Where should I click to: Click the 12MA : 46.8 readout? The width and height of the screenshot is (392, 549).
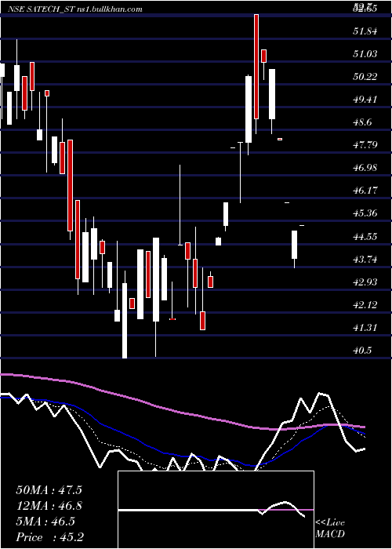49,506
